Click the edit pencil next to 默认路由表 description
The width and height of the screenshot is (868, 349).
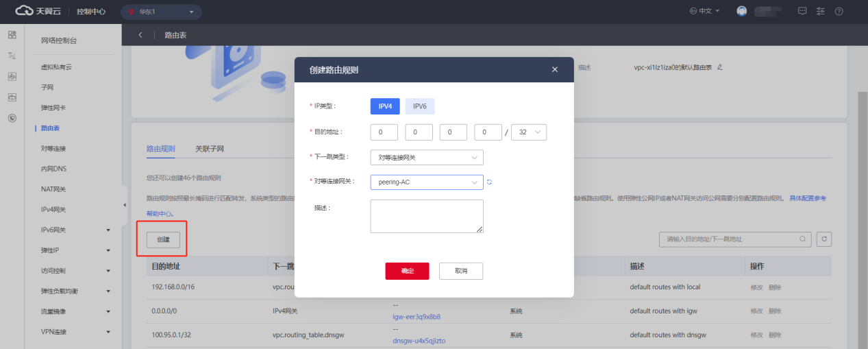(719, 68)
